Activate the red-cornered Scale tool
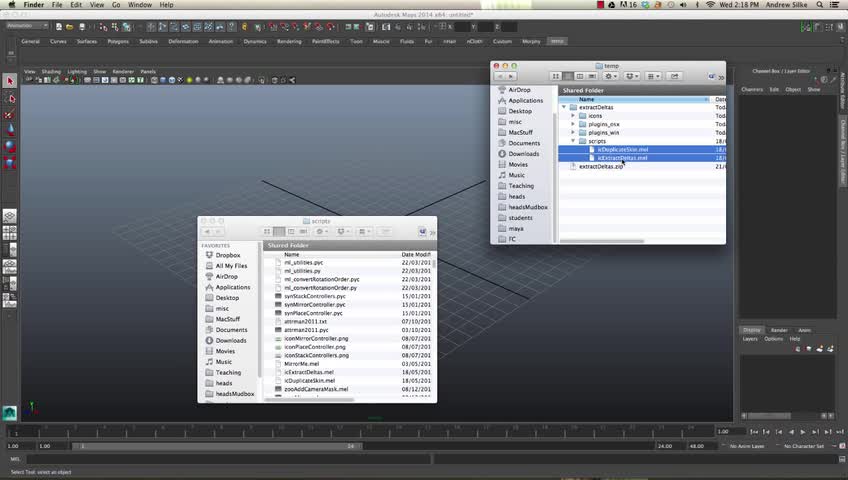The height and width of the screenshot is (480, 848). 10,163
